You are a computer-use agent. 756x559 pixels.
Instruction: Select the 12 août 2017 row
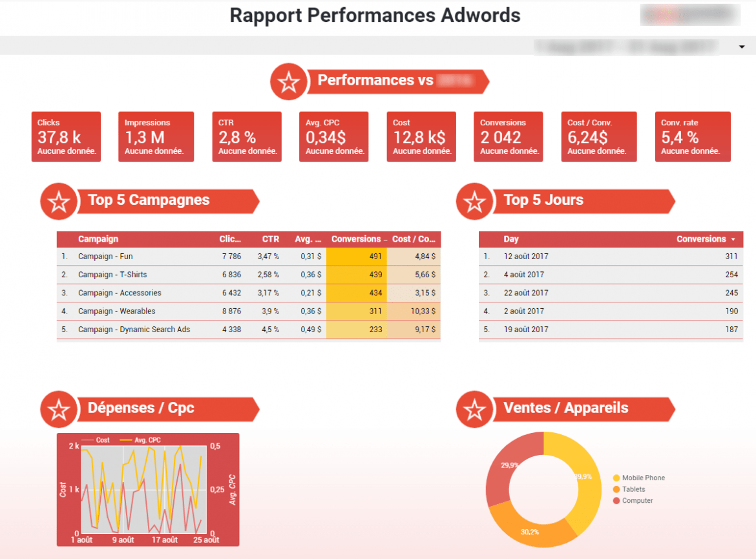(x=611, y=257)
